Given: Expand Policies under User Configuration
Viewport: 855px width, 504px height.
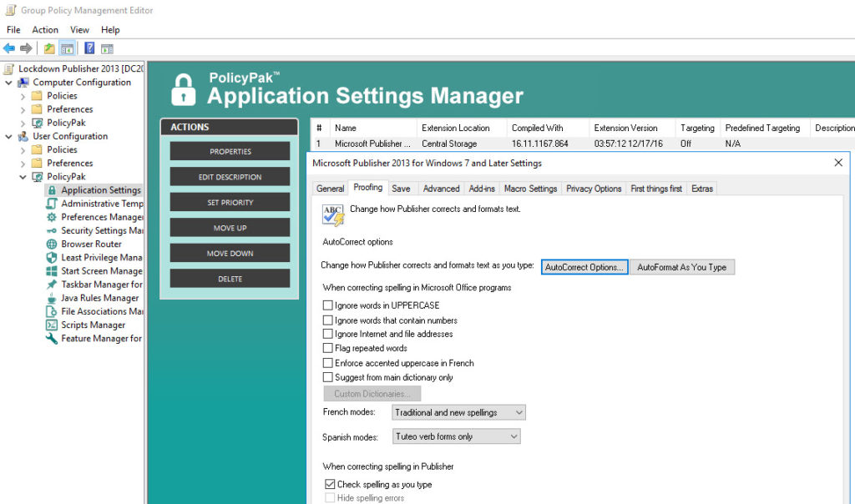Looking at the screenshot, I should (23, 150).
